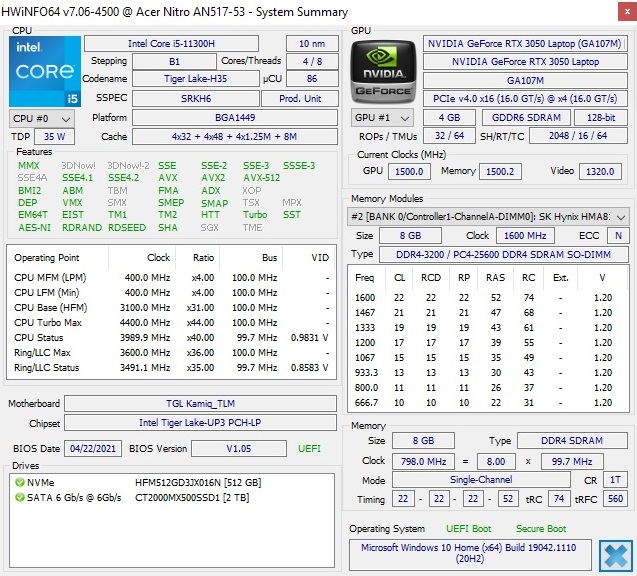The image size is (637, 576).
Task: Click the BIOS Date field 04/22/2021
Action: tap(93, 448)
